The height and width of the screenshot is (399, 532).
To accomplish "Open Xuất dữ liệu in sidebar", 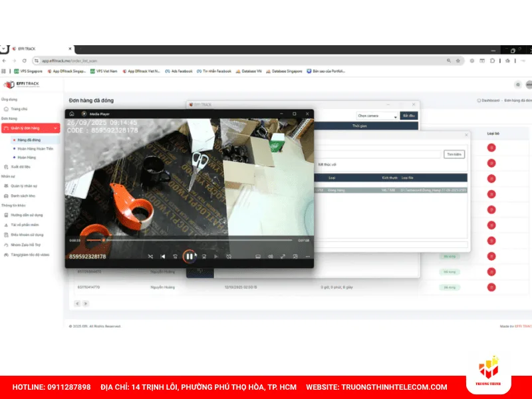I will [21, 167].
